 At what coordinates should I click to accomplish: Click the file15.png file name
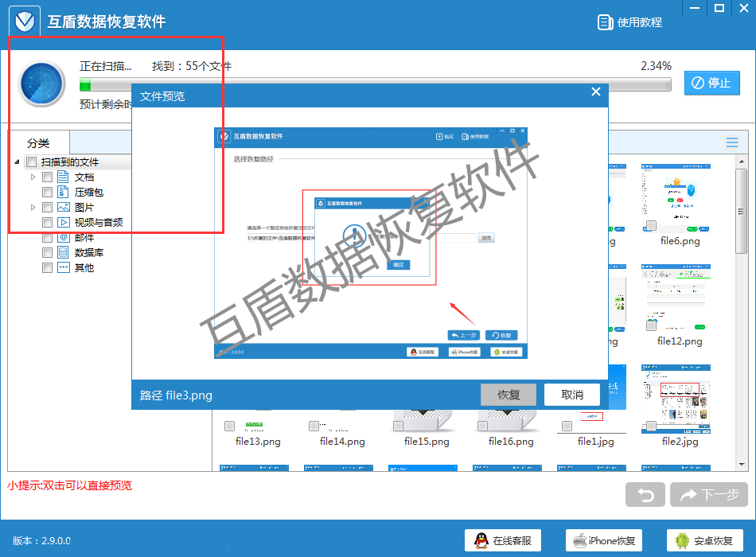427,442
